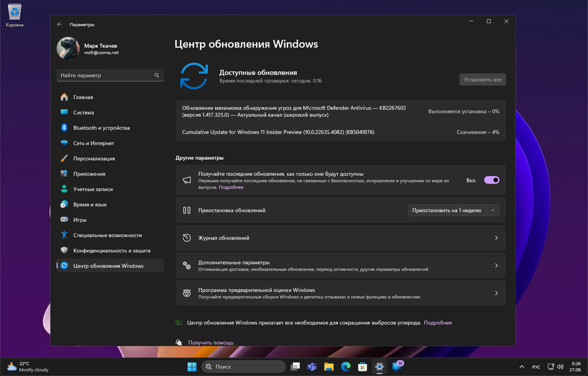Show hidden icons tray chevron
Viewport: 588px width, 376px height.
(x=522, y=367)
